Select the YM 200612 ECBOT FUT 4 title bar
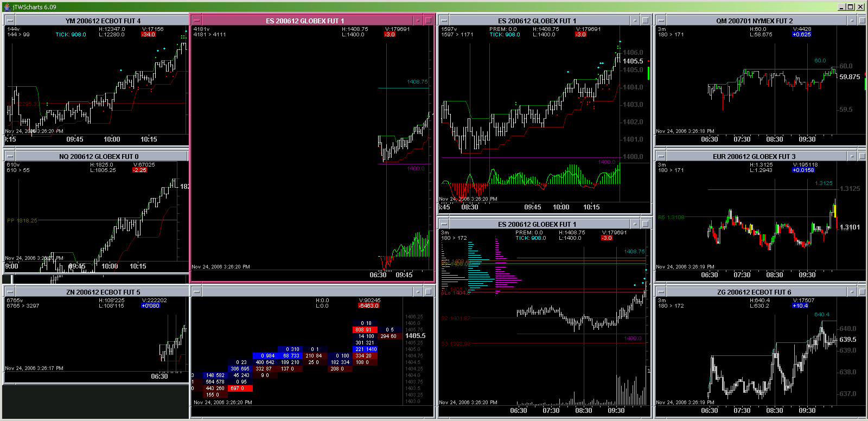This screenshot has width=868, height=421. click(103, 21)
